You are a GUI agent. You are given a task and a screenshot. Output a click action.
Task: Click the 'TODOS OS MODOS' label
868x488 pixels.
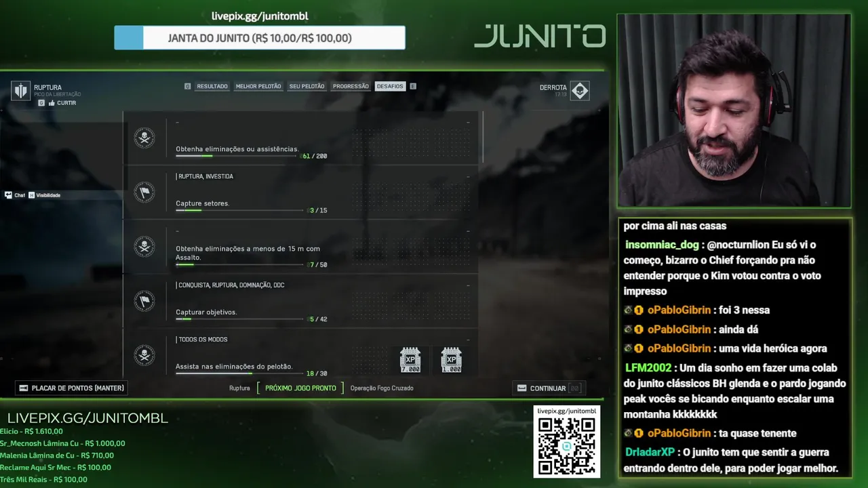point(203,340)
